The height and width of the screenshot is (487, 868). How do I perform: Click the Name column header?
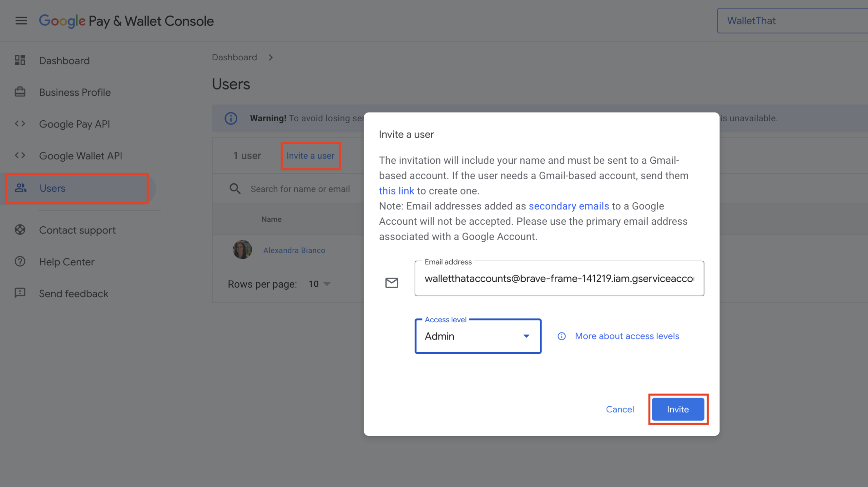271,219
